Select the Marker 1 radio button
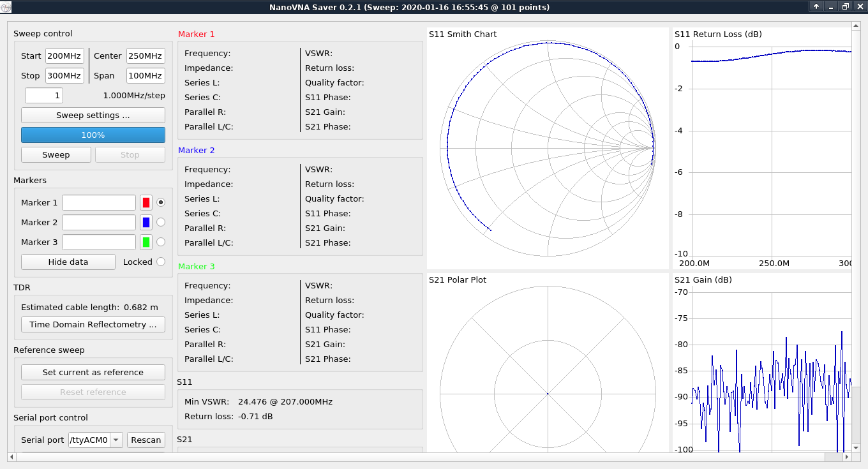Screen dimensions: 868x469 pyautogui.click(x=161, y=202)
